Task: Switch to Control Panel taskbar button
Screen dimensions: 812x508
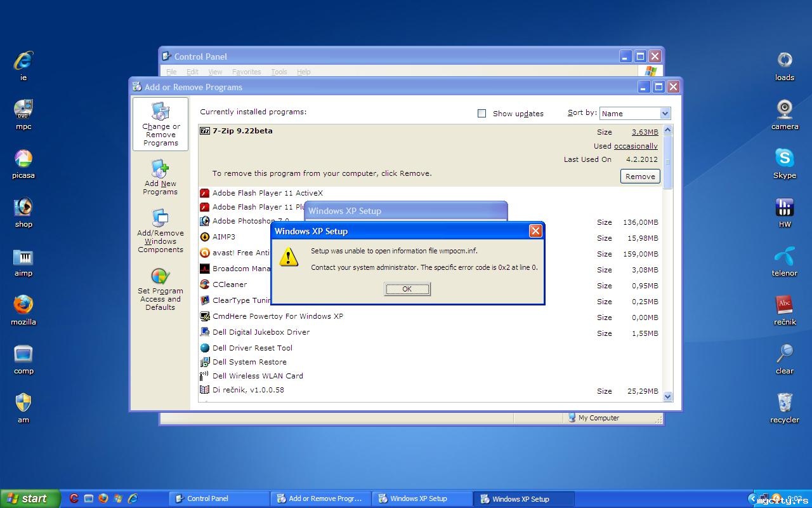Action: tap(219, 498)
